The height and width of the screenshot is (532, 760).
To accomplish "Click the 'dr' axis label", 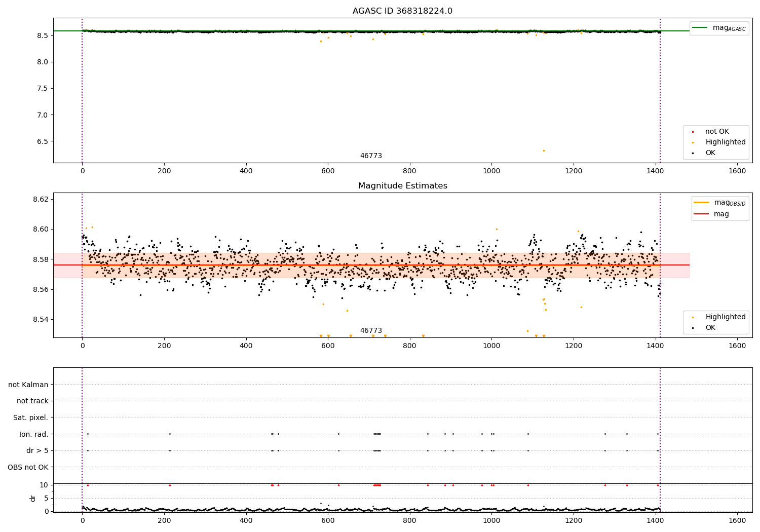I will click(32, 498).
